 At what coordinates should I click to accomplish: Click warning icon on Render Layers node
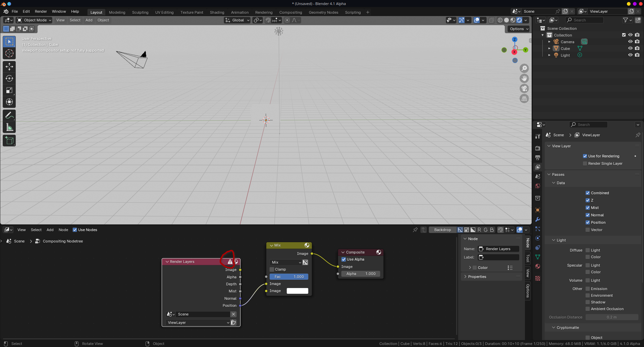click(230, 262)
